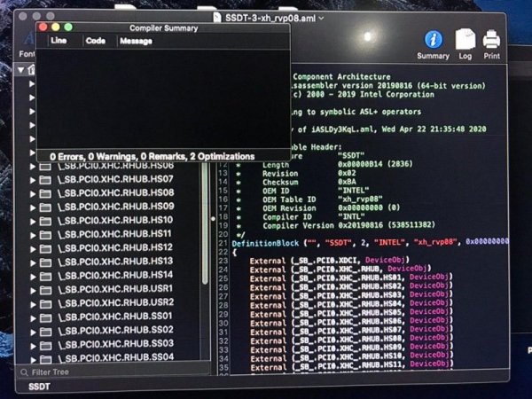Viewport: 532px width, 399px height.
Task: Expand the _SB.PCI0.XHC.RHUB.HS07 tree node
Action: 33,180
